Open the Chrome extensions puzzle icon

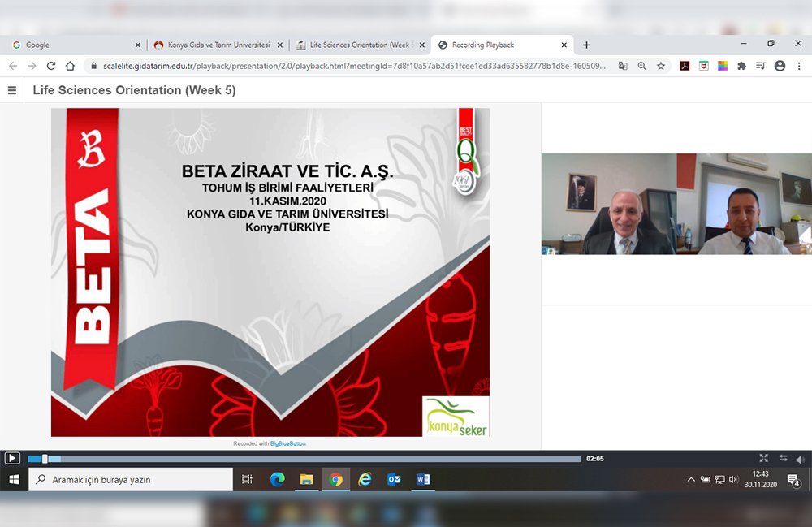pyautogui.click(x=741, y=66)
